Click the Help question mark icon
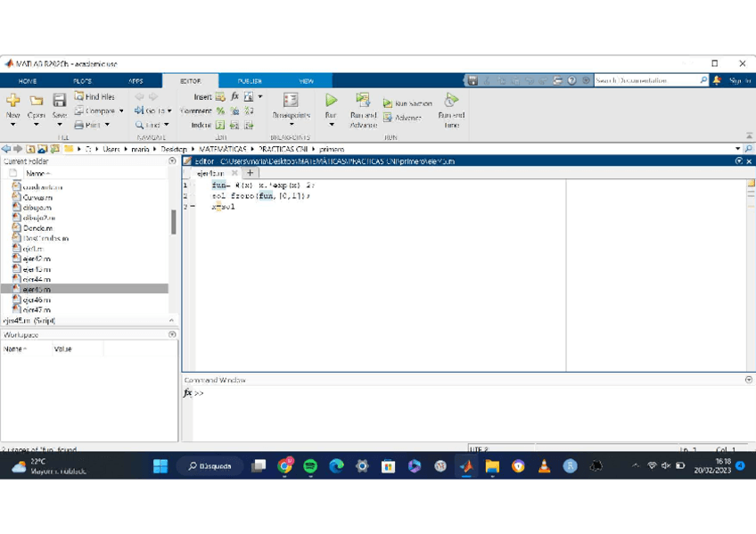Viewport: 756px width, 534px height. (x=572, y=80)
